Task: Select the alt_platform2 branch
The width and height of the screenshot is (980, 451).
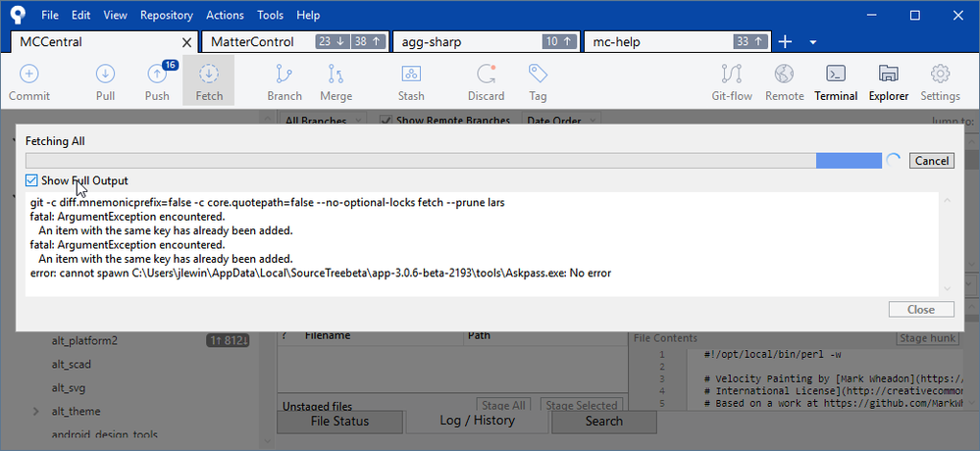Action: pos(84,340)
